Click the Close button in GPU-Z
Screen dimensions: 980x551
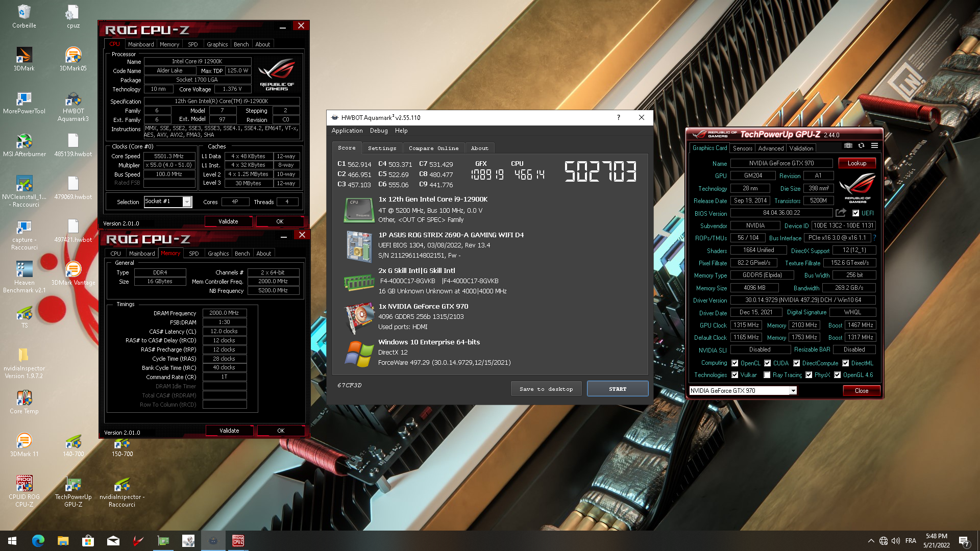862,391
